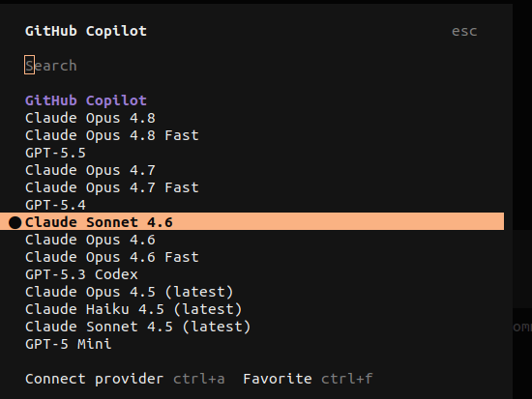Image resolution: width=532 pixels, height=399 pixels.
Task: Select highlighted Claude Sonnet 4.6 row
Action: tap(251, 222)
